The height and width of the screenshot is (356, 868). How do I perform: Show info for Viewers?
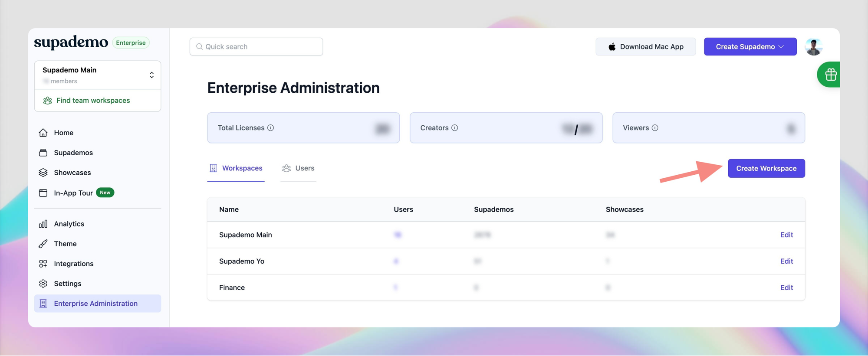(x=655, y=128)
